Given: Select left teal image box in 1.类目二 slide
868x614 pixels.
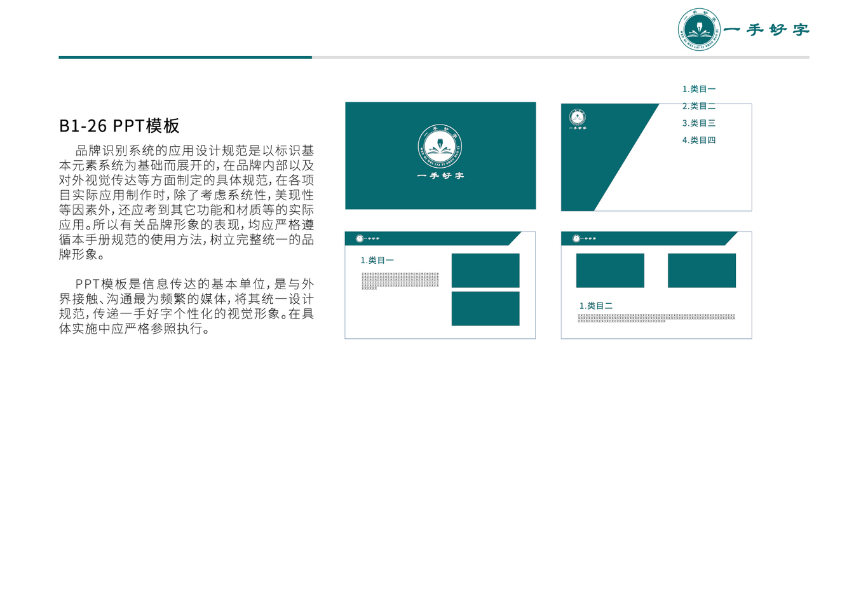Looking at the screenshot, I should click(x=610, y=270).
